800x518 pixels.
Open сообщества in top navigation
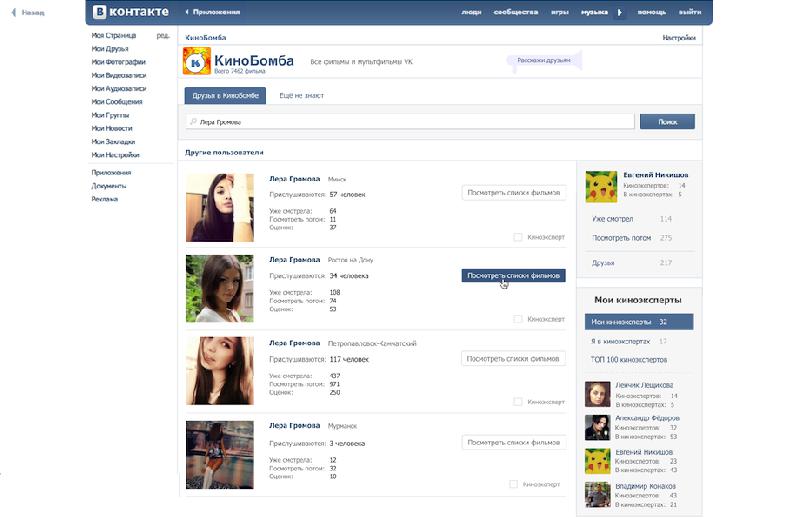(x=516, y=12)
